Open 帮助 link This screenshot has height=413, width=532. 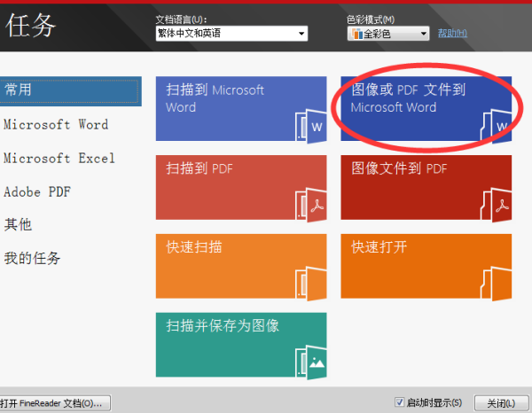point(452,33)
